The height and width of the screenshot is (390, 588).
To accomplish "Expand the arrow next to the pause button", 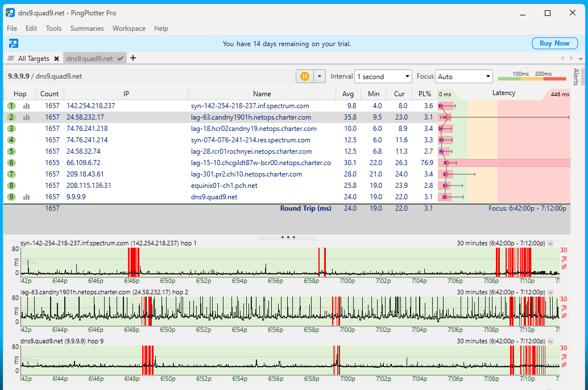I will tap(319, 76).
